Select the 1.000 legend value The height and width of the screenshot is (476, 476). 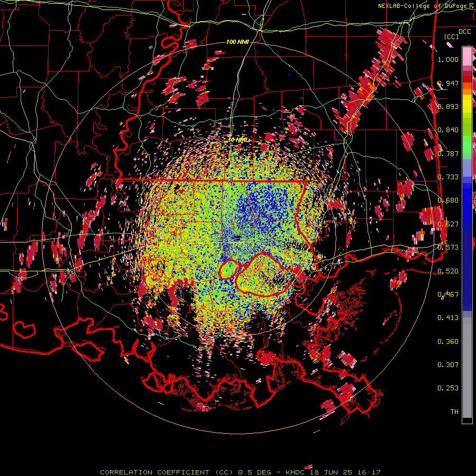pos(448,59)
